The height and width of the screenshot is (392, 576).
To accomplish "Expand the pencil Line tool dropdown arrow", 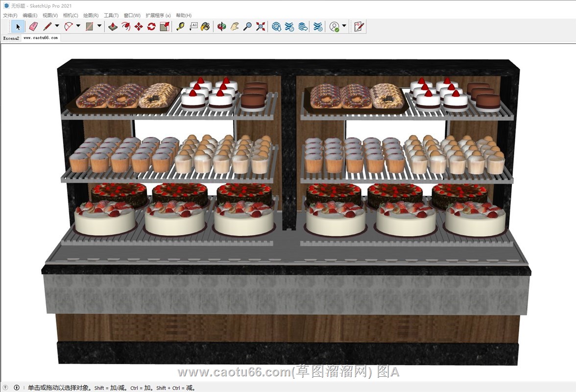I will [57, 26].
